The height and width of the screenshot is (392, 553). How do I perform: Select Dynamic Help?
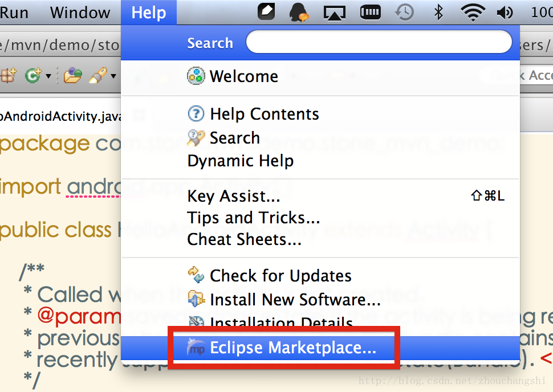(x=320, y=161)
